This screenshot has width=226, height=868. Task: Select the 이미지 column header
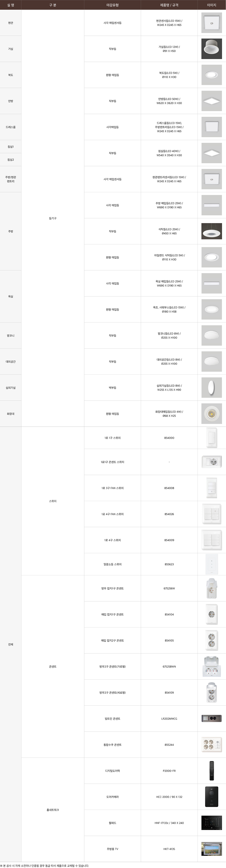[x=211, y=5]
